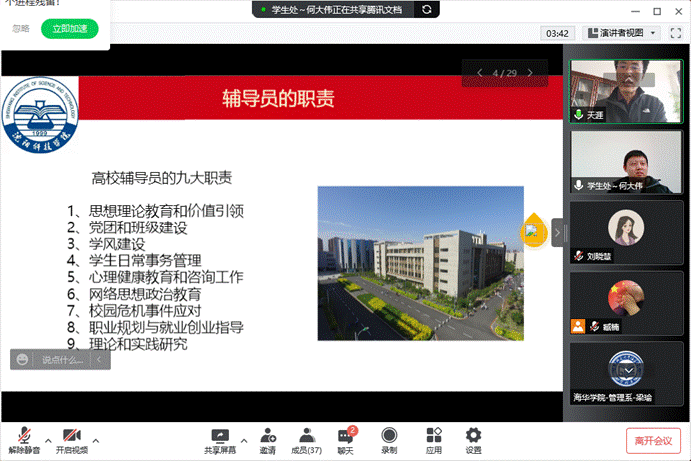Open meeting settings (设置) gear

(473, 440)
